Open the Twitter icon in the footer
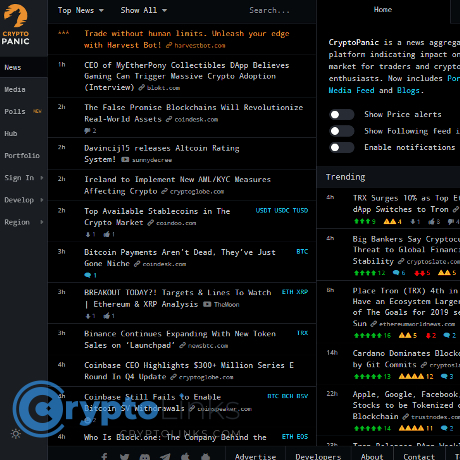 pyautogui.click(x=124, y=456)
